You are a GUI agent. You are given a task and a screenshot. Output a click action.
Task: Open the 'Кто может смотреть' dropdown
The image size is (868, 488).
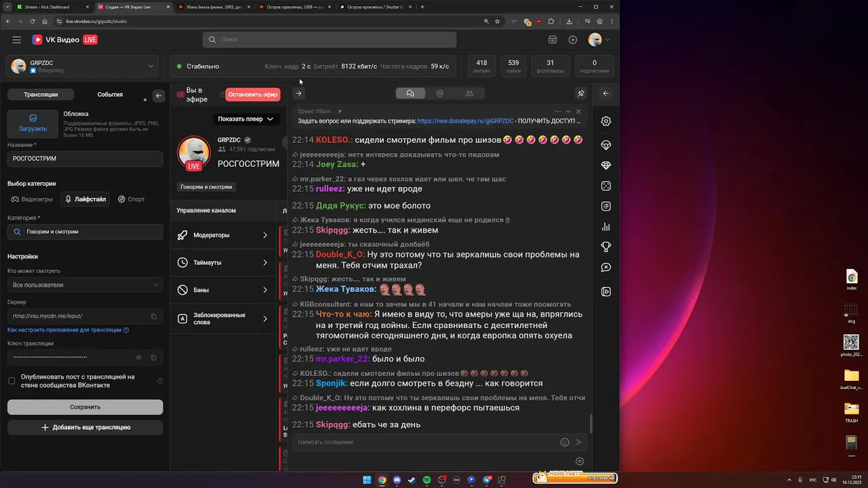pos(85,285)
